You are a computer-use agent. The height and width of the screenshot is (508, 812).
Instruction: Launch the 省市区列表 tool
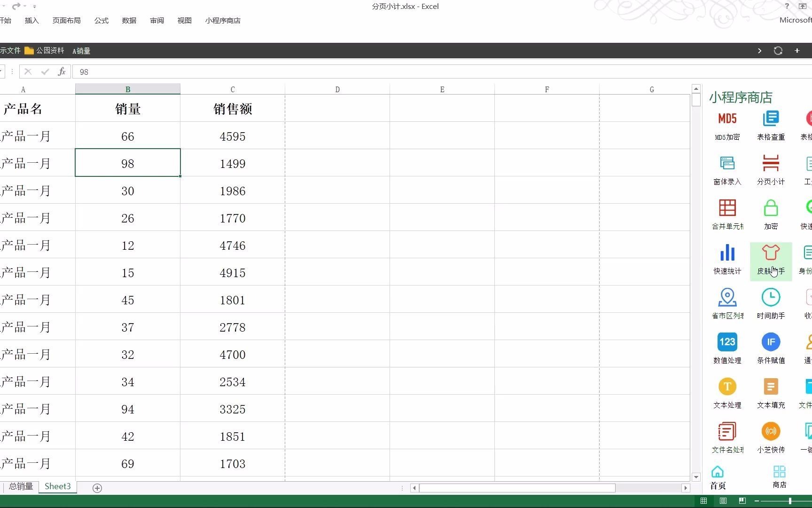click(x=727, y=304)
